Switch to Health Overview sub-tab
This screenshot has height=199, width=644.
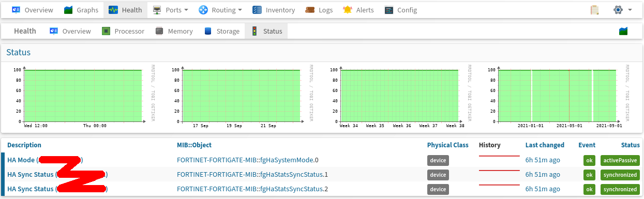(x=70, y=31)
